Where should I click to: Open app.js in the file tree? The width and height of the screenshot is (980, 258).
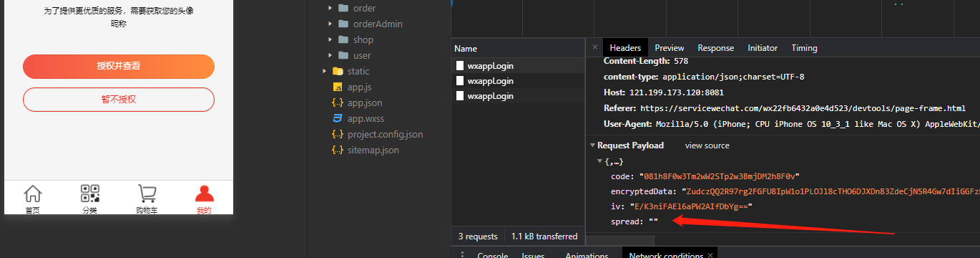tap(359, 87)
